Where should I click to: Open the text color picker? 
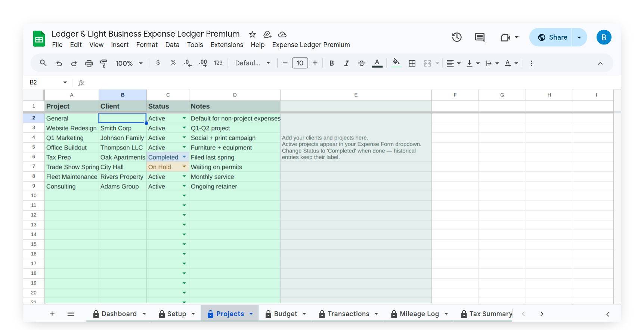click(377, 63)
